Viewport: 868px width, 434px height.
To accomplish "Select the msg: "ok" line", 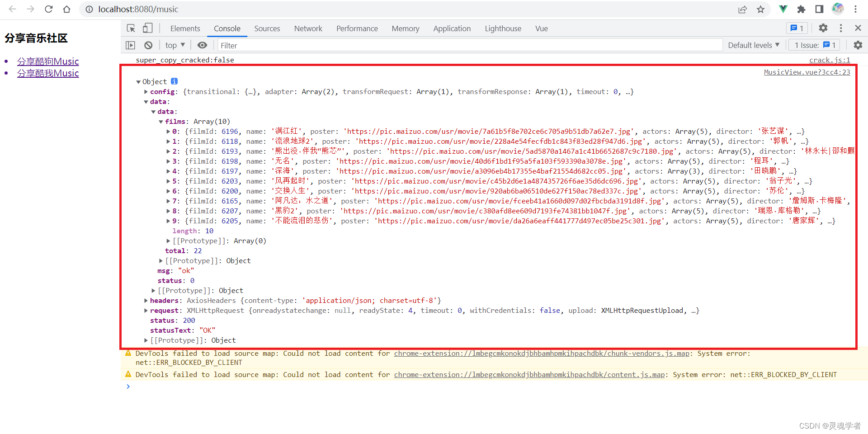I will coord(176,271).
